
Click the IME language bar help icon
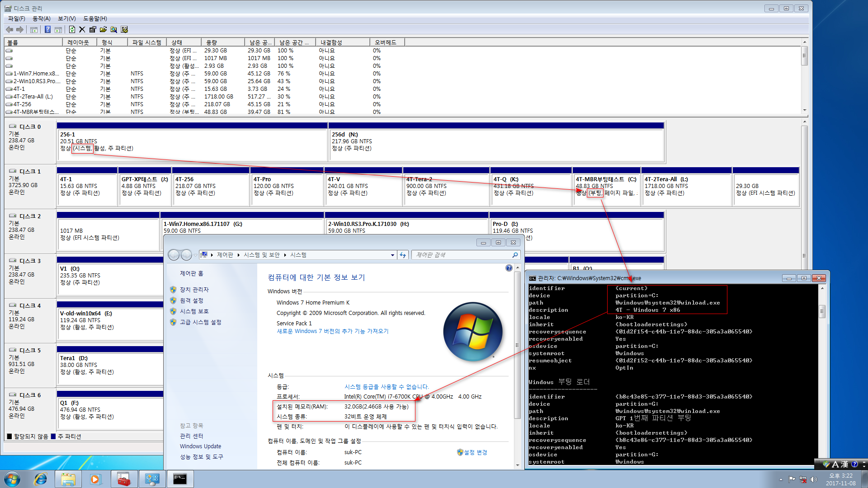pos(854,464)
